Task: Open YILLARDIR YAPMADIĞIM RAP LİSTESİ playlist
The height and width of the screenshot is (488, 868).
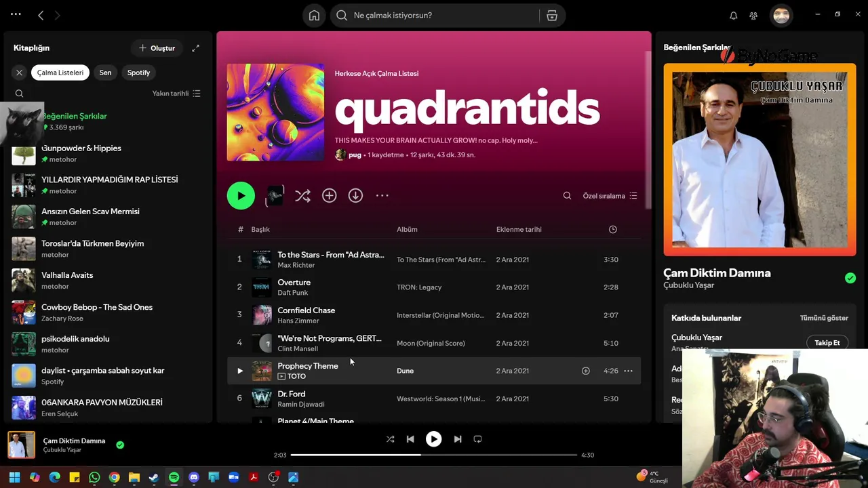Action: tap(108, 185)
